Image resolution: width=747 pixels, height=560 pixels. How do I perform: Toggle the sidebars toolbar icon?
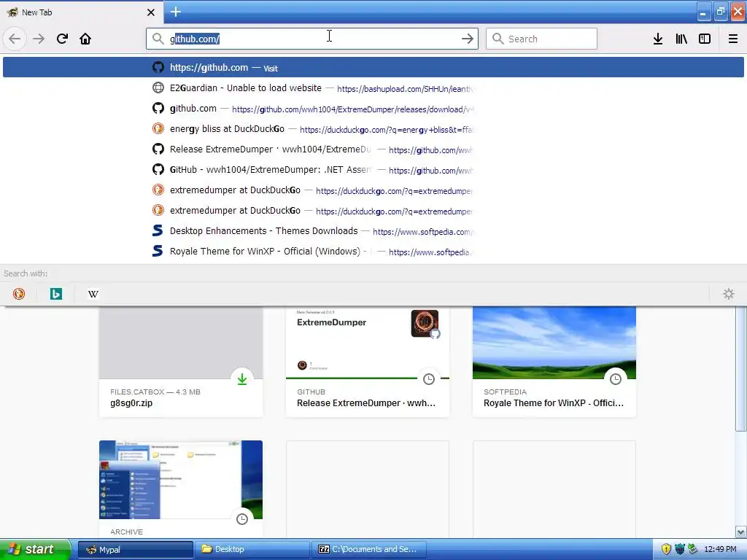point(705,39)
